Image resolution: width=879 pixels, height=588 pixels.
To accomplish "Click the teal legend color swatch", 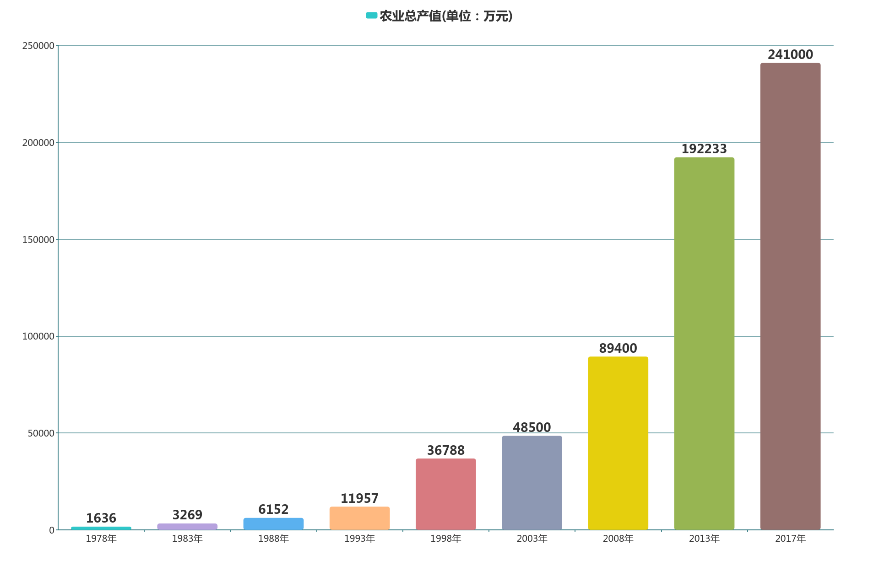I will [371, 16].
